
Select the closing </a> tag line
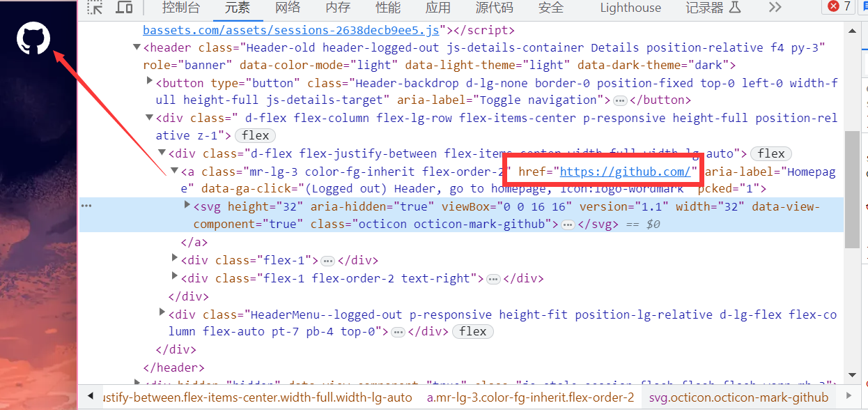point(194,243)
